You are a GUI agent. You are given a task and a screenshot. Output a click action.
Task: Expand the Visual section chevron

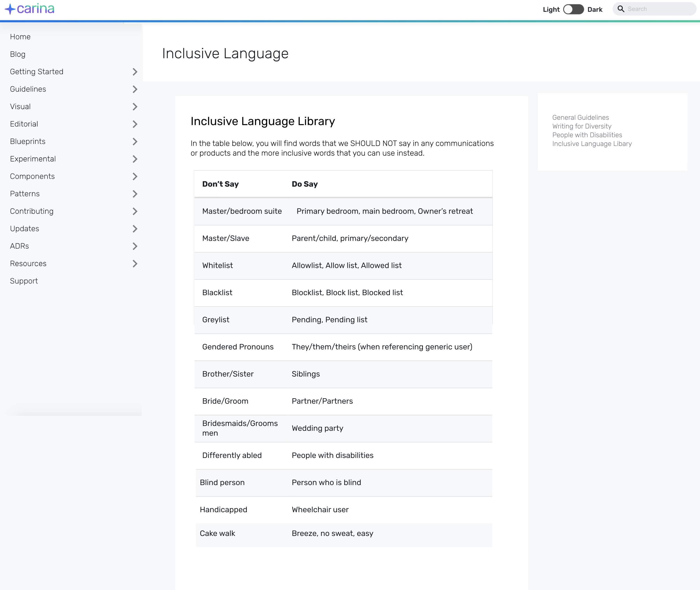coord(135,107)
